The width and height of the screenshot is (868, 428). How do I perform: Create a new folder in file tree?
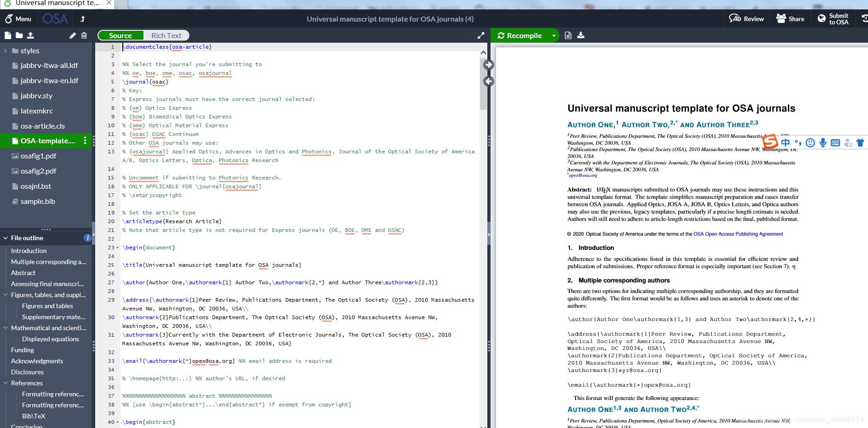[x=19, y=35]
